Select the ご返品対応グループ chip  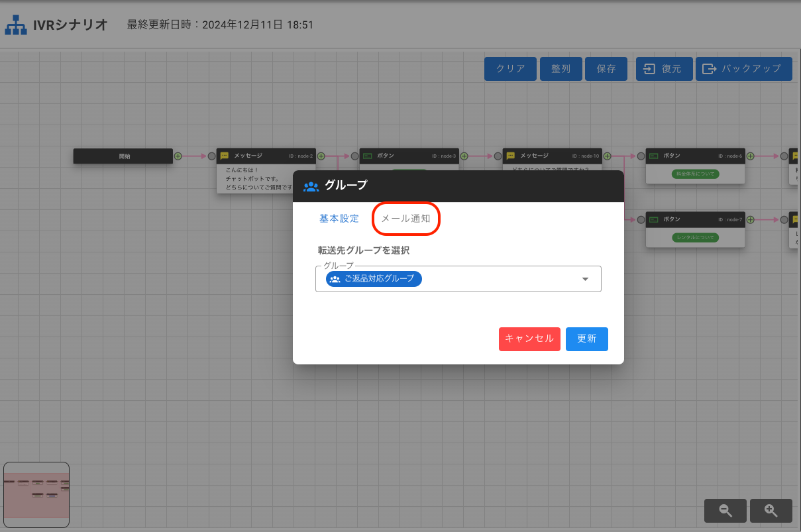tap(374, 279)
